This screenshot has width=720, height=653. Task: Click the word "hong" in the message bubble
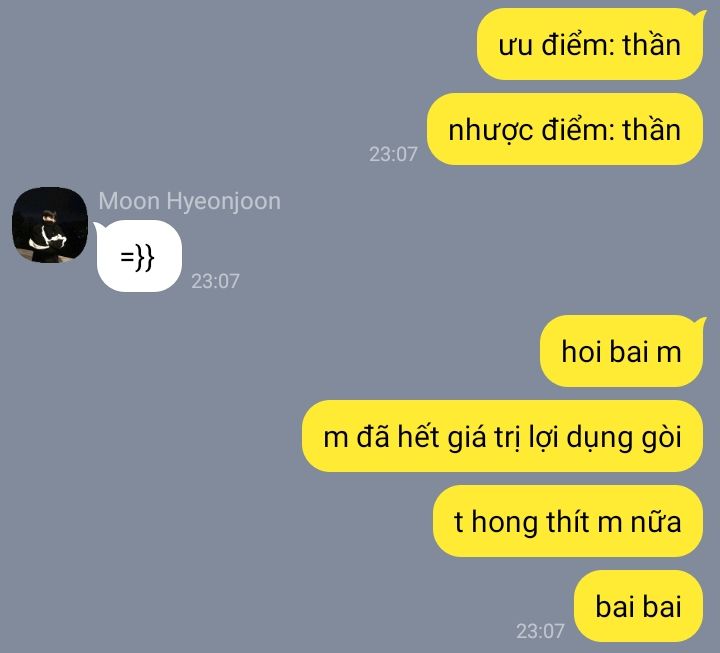click(504, 523)
